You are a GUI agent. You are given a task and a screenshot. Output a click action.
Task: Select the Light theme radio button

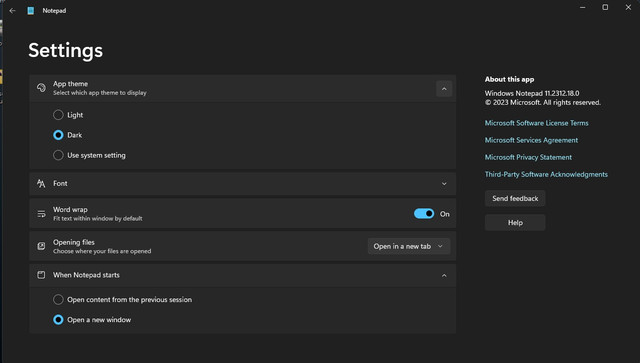pyautogui.click(x=58, y=115)
